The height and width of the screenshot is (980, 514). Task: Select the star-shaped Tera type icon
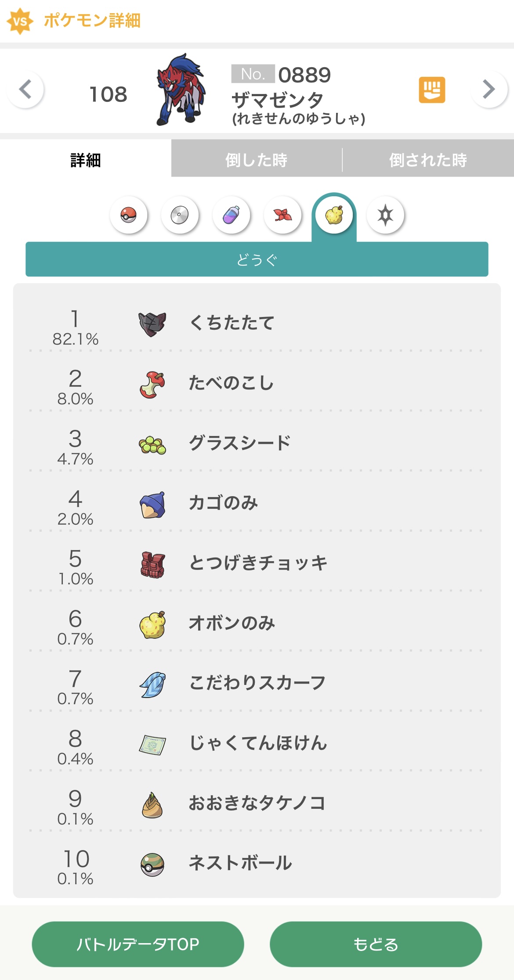385,215
